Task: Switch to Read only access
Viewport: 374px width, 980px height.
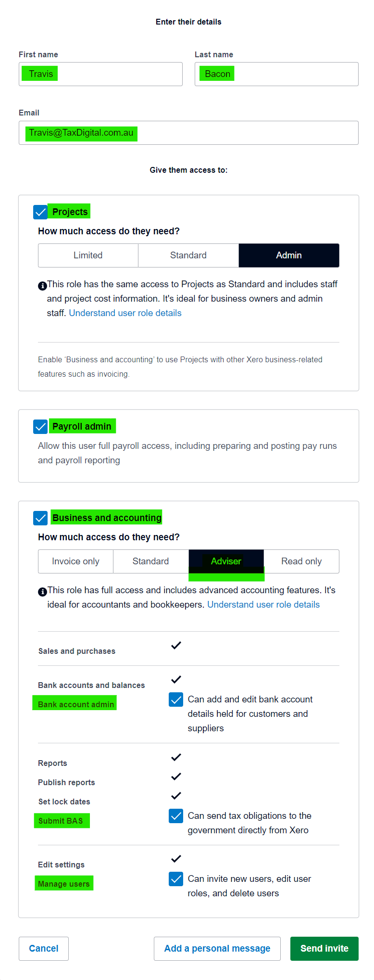Action: (x=301, y=561)
